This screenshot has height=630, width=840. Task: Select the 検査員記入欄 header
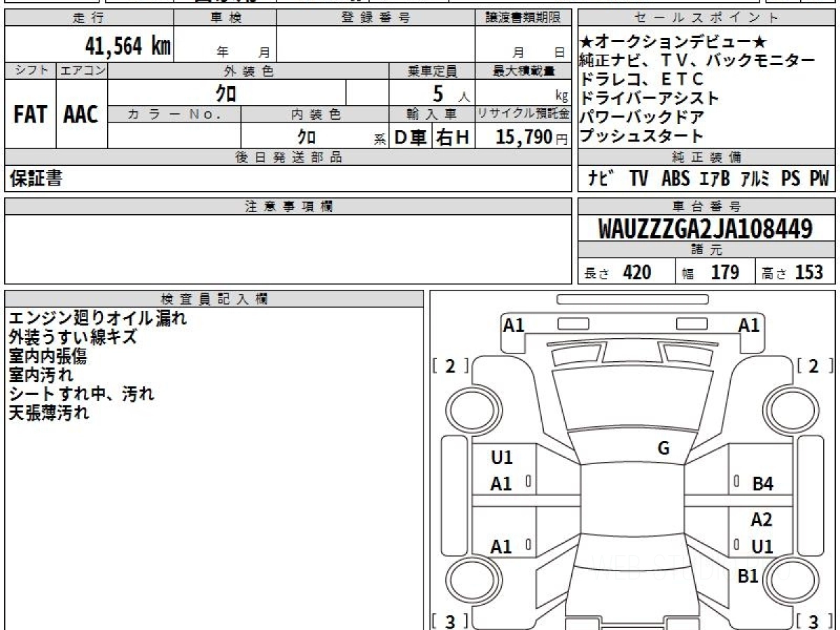(x=214, y=298)
